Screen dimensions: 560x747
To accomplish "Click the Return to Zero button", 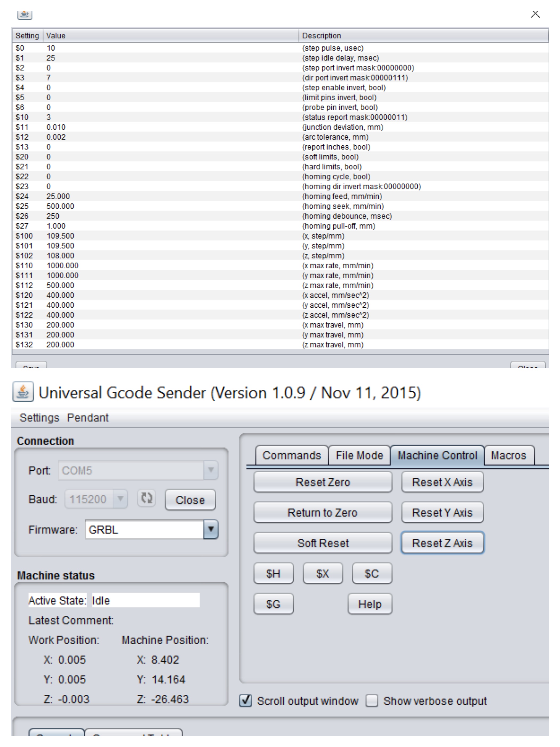I will (323, 512).
